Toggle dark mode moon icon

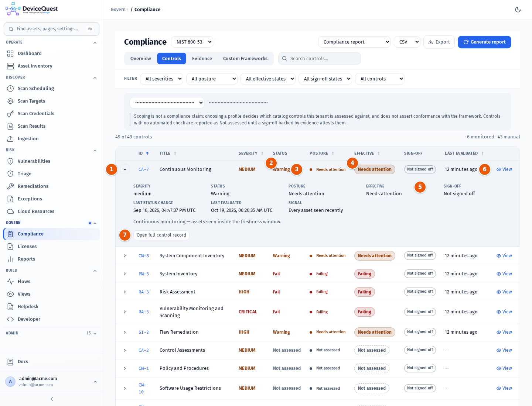point(518,10)
